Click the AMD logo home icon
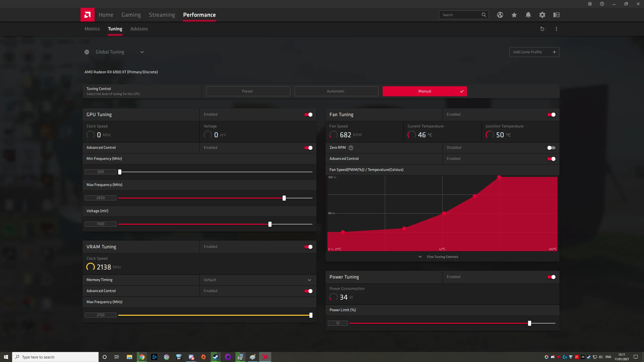 pyautogui.click(x=87, y=15)
